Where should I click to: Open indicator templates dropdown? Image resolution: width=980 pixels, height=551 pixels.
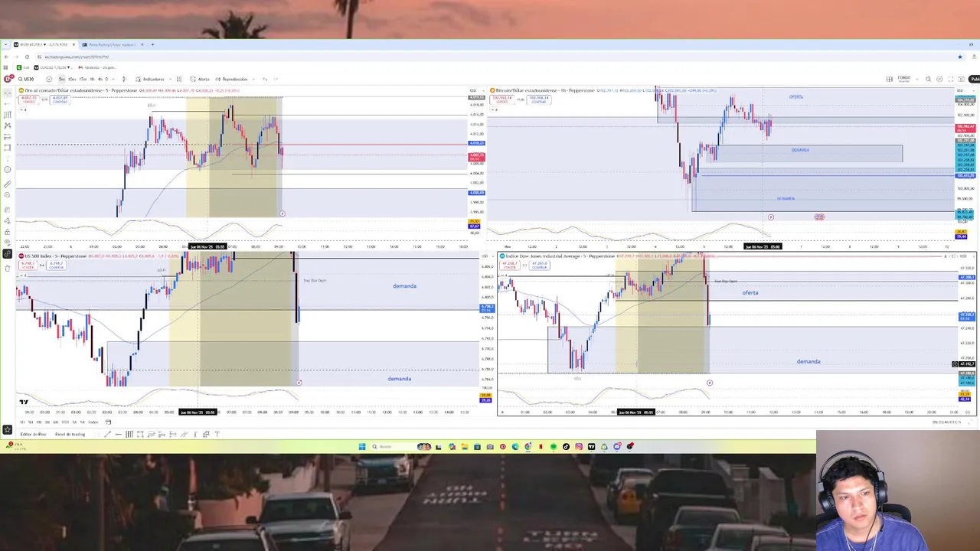click(179, 79)
